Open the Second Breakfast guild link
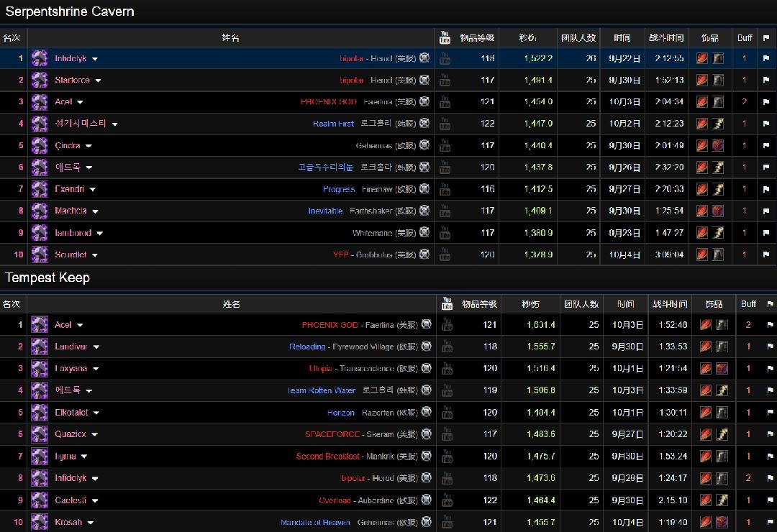Viewport: 777px width, 532px height. pyautogui.click(x=327, y=457)
